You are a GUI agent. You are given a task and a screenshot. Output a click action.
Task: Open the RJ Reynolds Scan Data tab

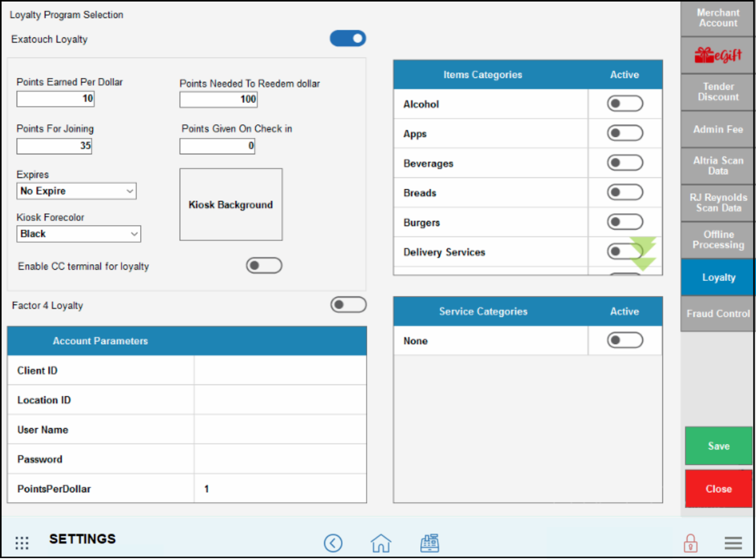point(718,203)
